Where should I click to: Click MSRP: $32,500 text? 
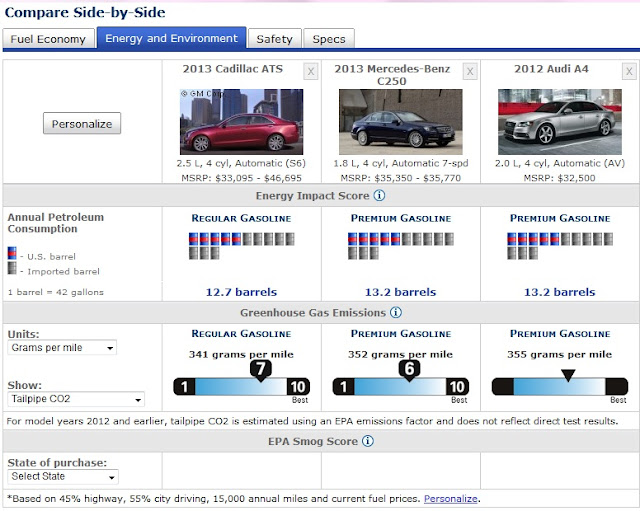pyautogui.click(x=560, y=178)
